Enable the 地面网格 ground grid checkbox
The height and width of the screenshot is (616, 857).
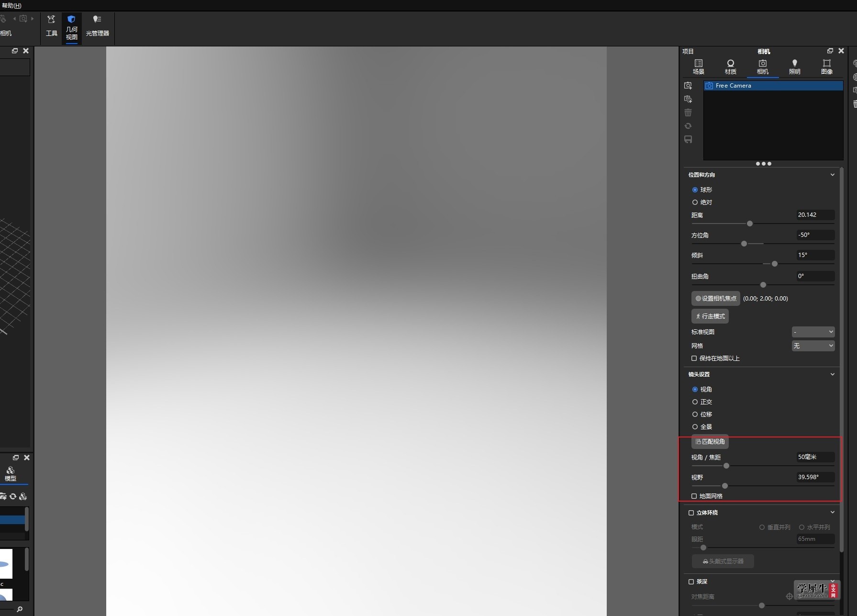coord(694,496)
